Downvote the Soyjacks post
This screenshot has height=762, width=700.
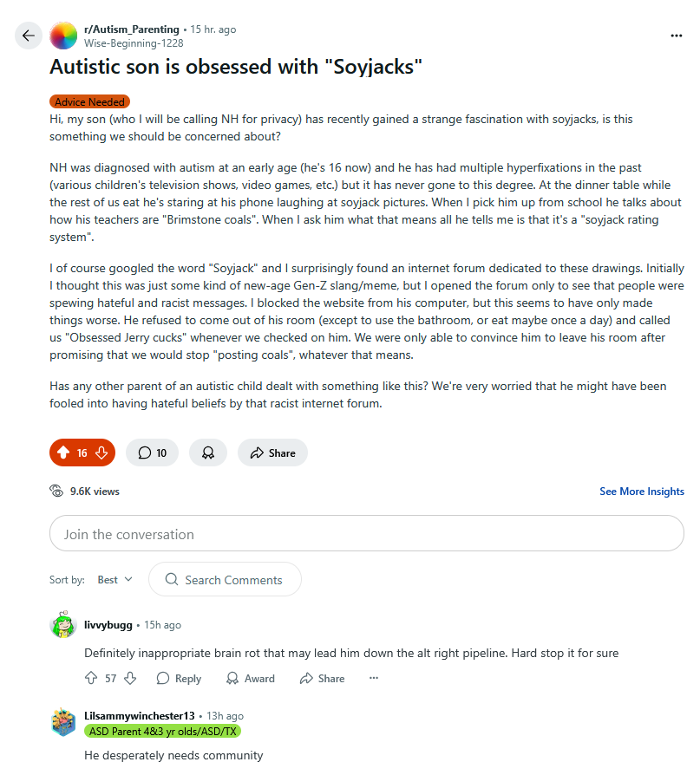[101, 453]
